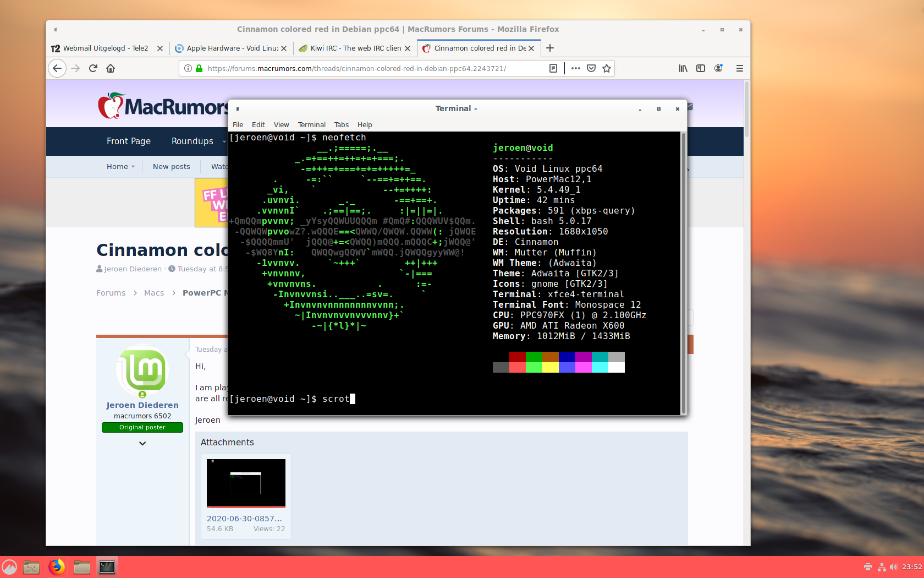
Task: Open Front Page navigation link
Action: coord(129,141)
